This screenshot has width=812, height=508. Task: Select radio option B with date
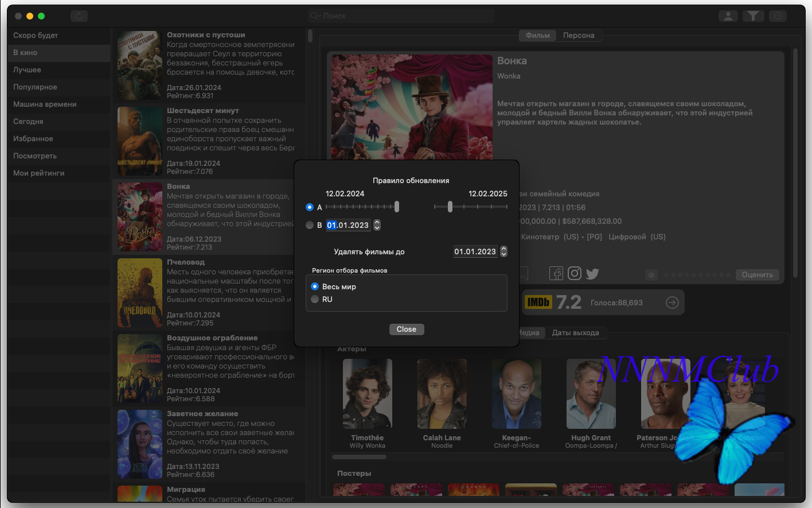click(310, 225)
